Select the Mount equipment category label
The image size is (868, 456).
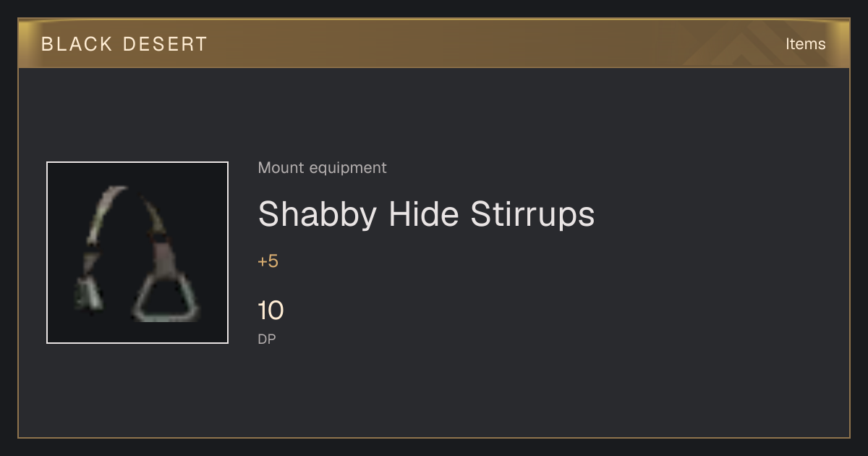(x=322, y=168)
